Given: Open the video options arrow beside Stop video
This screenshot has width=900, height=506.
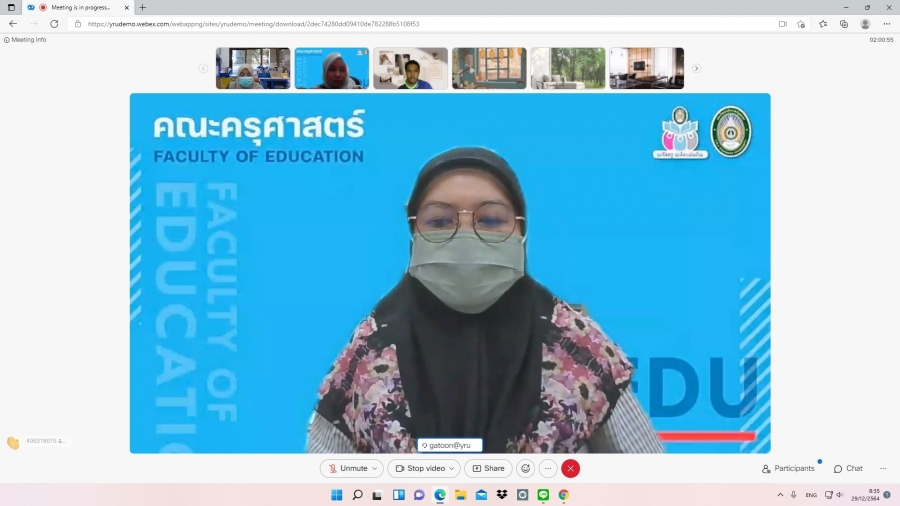Looking at the screenshot, I should tap(452, 468).
